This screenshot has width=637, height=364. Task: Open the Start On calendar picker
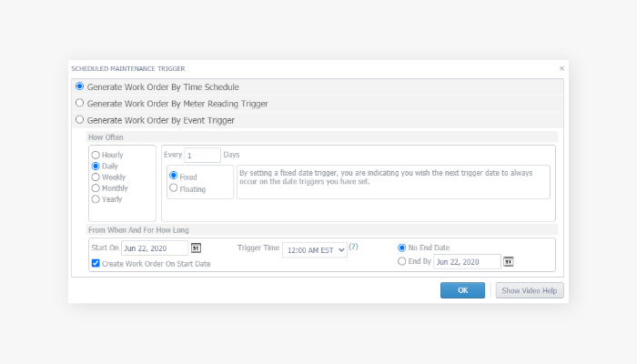(196, 248)
